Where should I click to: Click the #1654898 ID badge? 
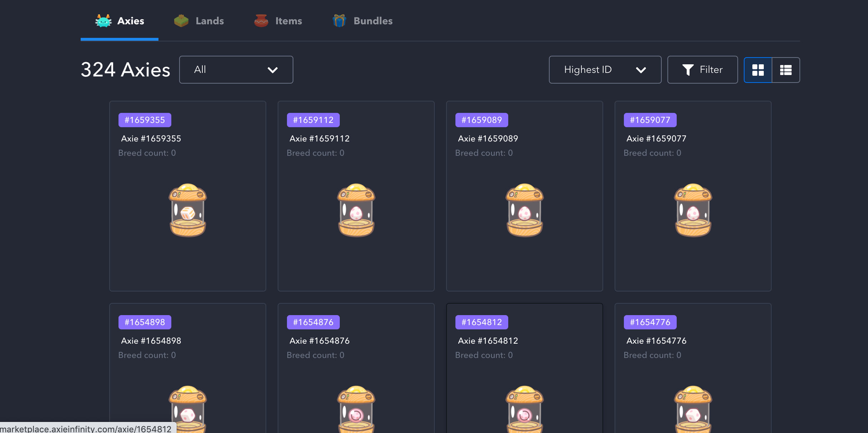[145, 322]
